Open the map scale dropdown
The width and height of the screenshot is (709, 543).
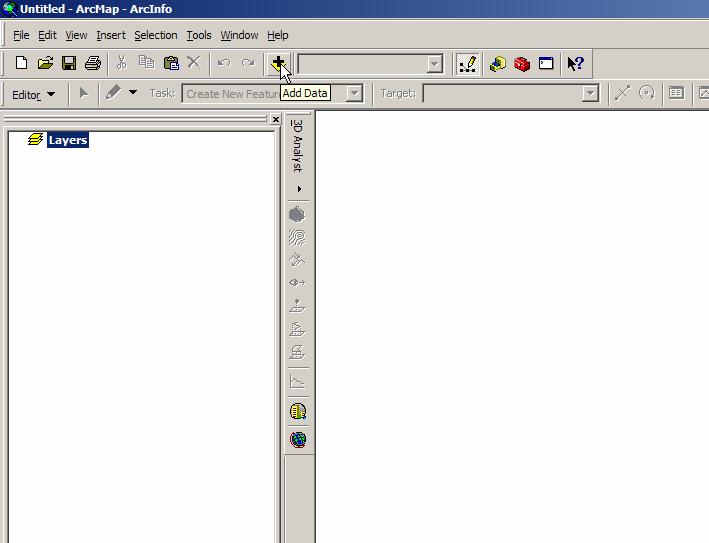[435, 64]
